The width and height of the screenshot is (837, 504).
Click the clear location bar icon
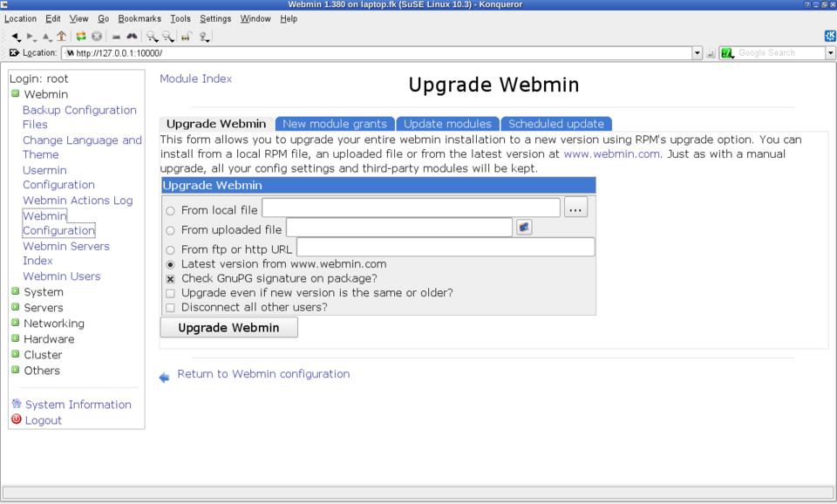(14, 53)
